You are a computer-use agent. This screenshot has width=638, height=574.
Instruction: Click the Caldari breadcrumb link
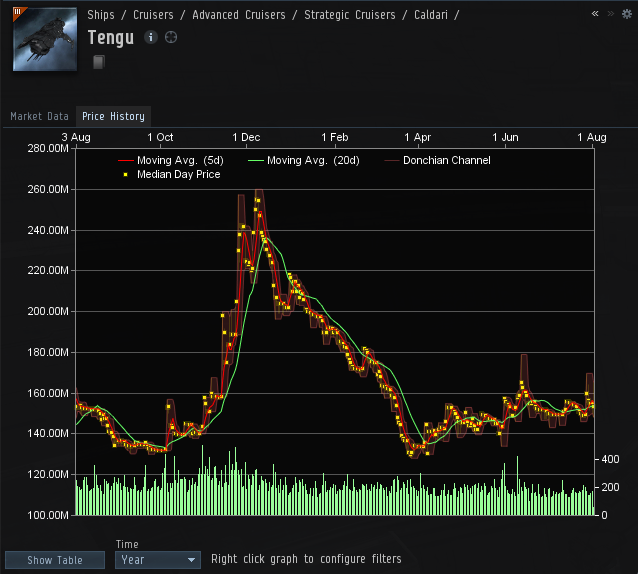[430, 15]
